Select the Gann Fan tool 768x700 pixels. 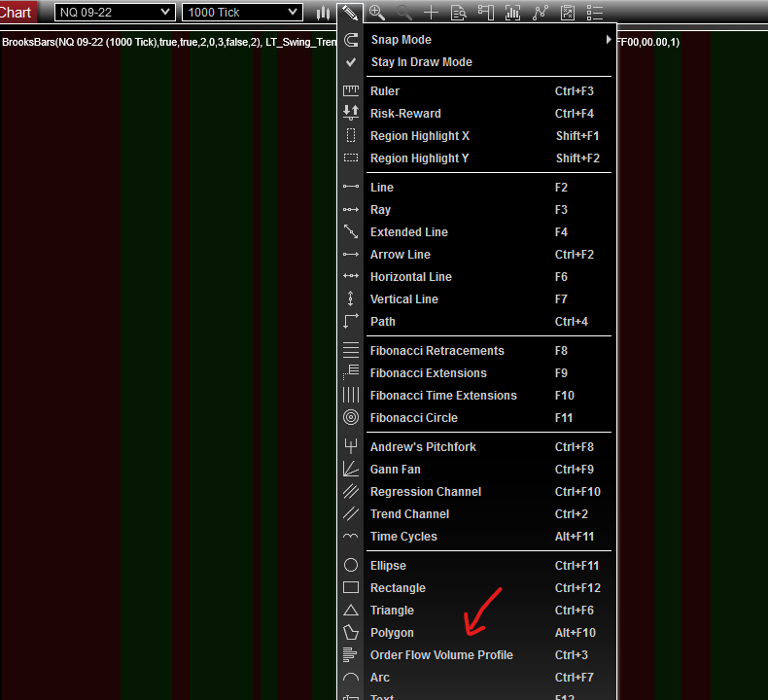pyautogui.click(x=476, y=470)
